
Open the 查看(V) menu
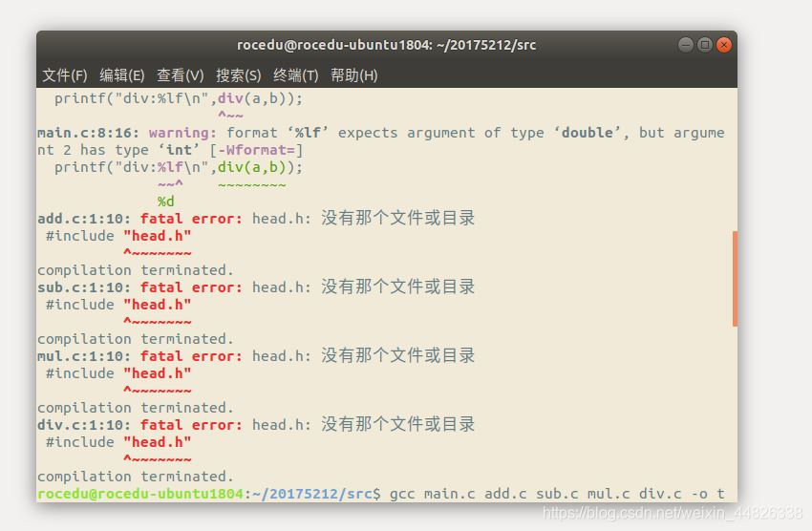(x=181, y=75)
